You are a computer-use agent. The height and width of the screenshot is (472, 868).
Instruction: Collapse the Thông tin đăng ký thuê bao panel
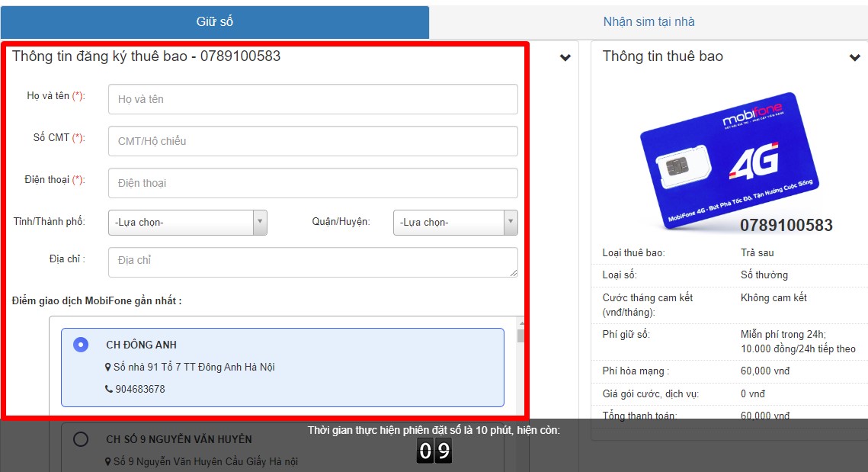(x=565, y=57)
